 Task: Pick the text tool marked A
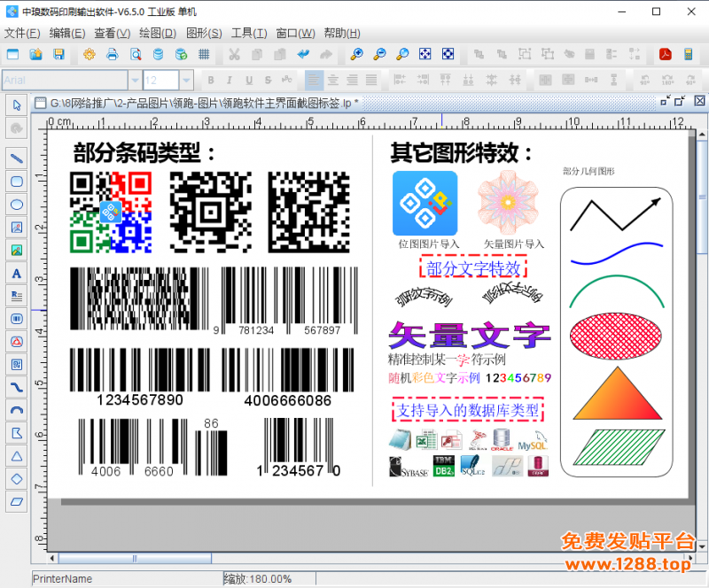coord(16,274)
